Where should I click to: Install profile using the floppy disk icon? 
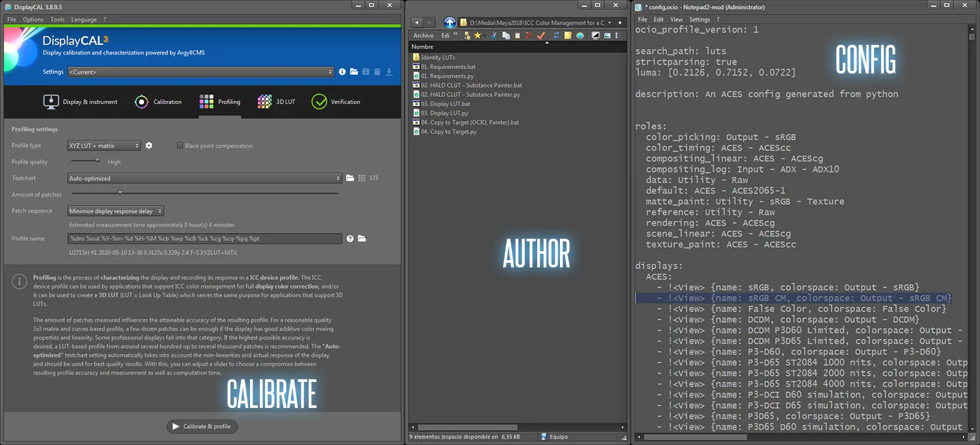coord(365,72)
